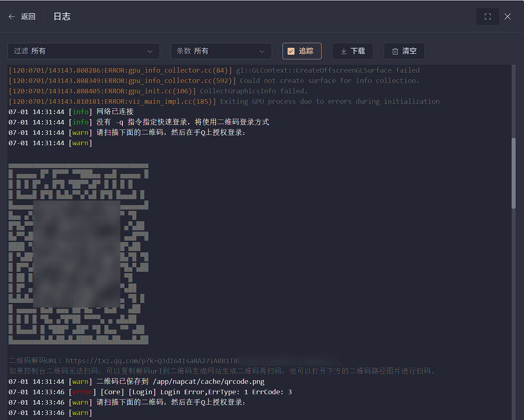
Task: Click the trash icon in 清空
Action: [395, 51]
